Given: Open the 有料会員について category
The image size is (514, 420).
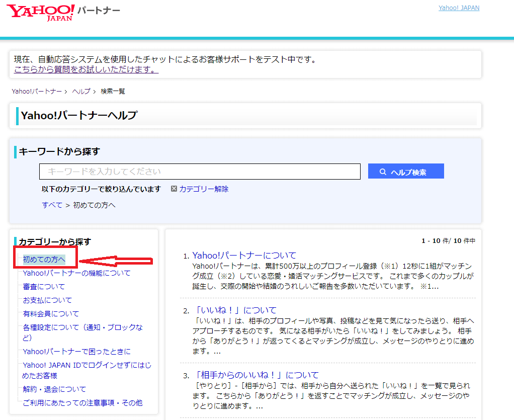Looking at the screenshot, I should click(x=51, y=314).
